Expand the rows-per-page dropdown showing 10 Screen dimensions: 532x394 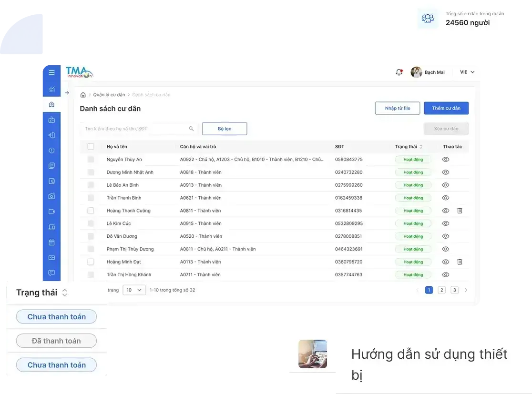click(x=134, y=290)
